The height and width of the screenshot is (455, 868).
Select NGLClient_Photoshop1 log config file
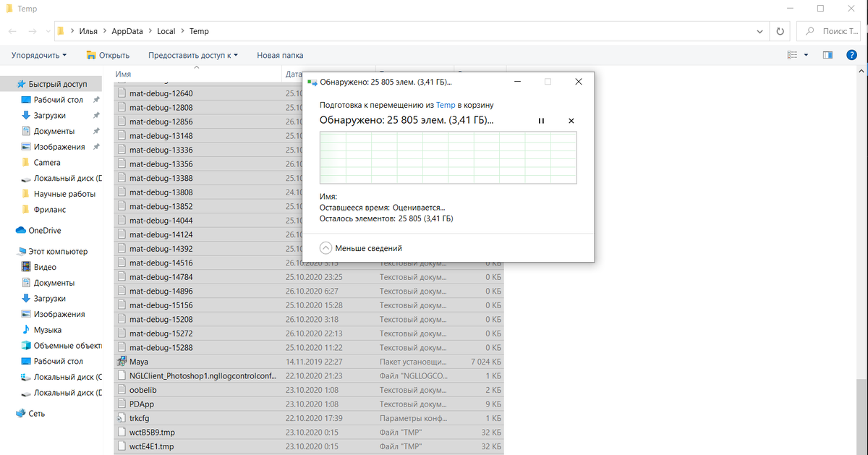(x=309, y=375)
